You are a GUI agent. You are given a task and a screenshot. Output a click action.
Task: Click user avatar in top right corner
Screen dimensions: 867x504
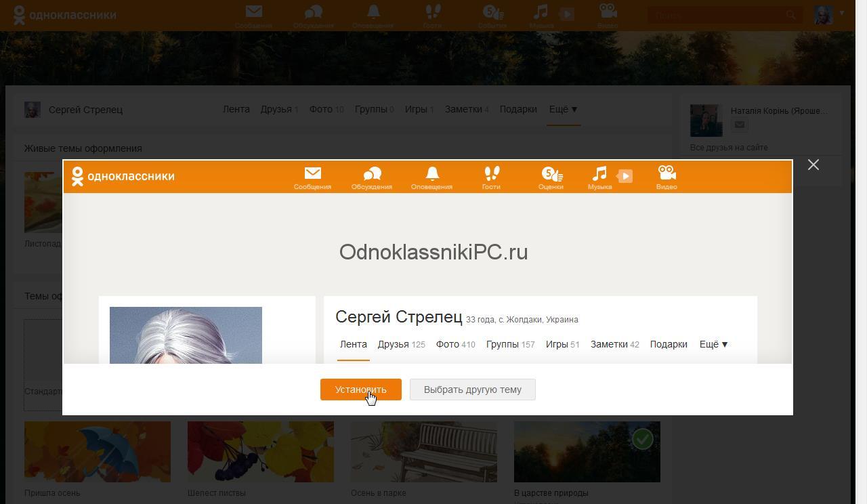click(x=823, y=15)
